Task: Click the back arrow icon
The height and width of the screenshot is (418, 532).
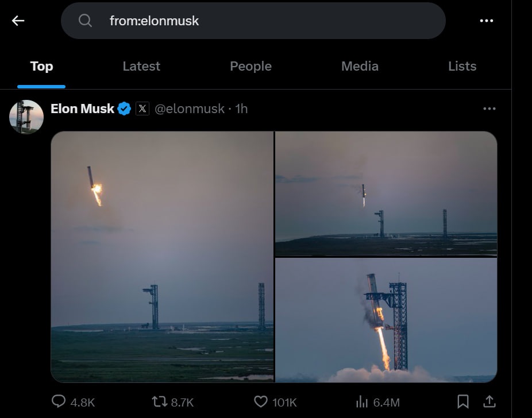Action: pyautogui.click(x=18, y=21)
